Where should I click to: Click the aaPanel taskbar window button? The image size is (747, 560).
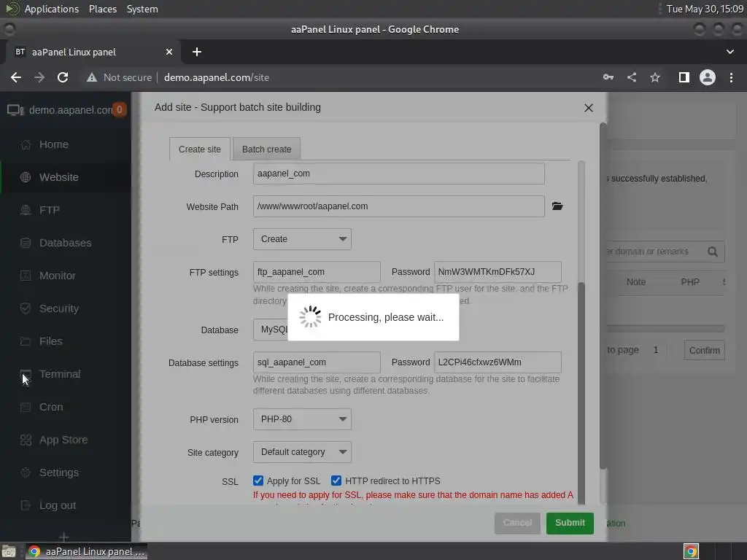(x=86, y=551)
